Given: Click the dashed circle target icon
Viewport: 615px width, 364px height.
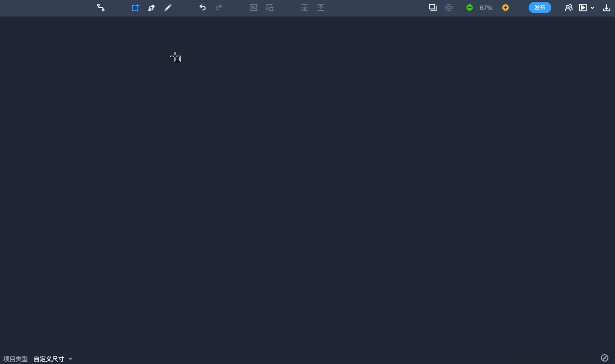Looking at the screenshot, I should [x=449, y=8].
